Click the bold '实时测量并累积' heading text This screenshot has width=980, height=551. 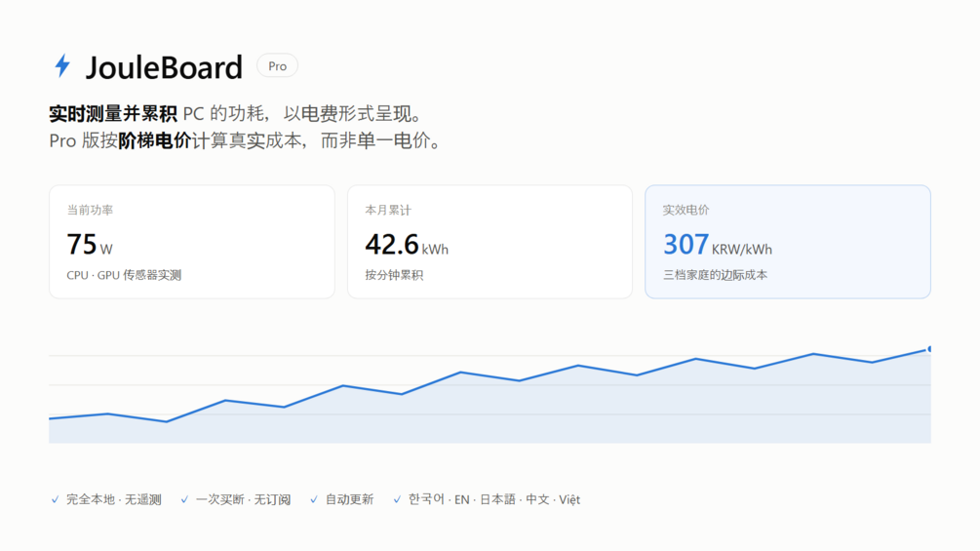coord(113,114)
